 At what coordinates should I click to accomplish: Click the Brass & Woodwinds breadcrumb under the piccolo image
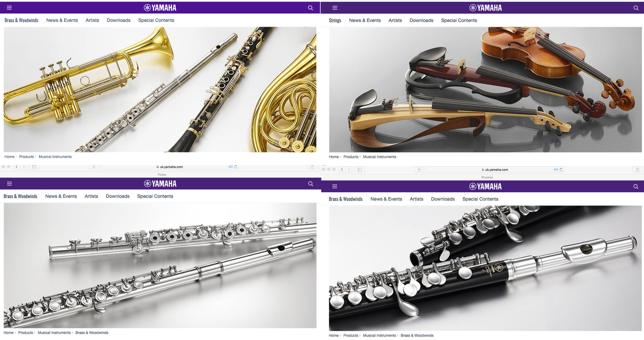tap(417, 335)
